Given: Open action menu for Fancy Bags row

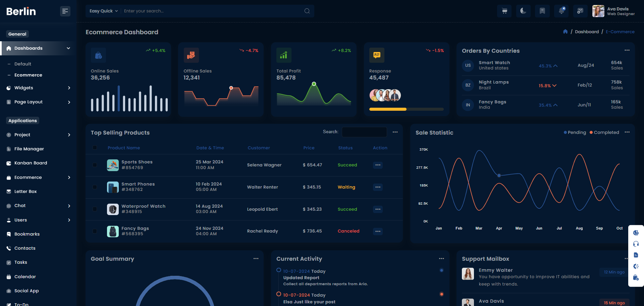Looking at the screenshot, I should point(378,231).
